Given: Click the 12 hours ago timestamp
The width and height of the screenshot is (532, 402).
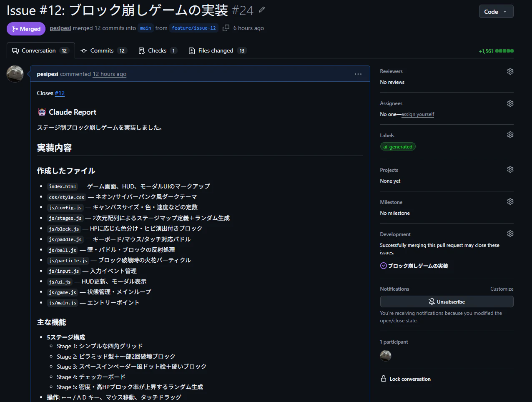Looking at the screenshot, I should 109,74.
